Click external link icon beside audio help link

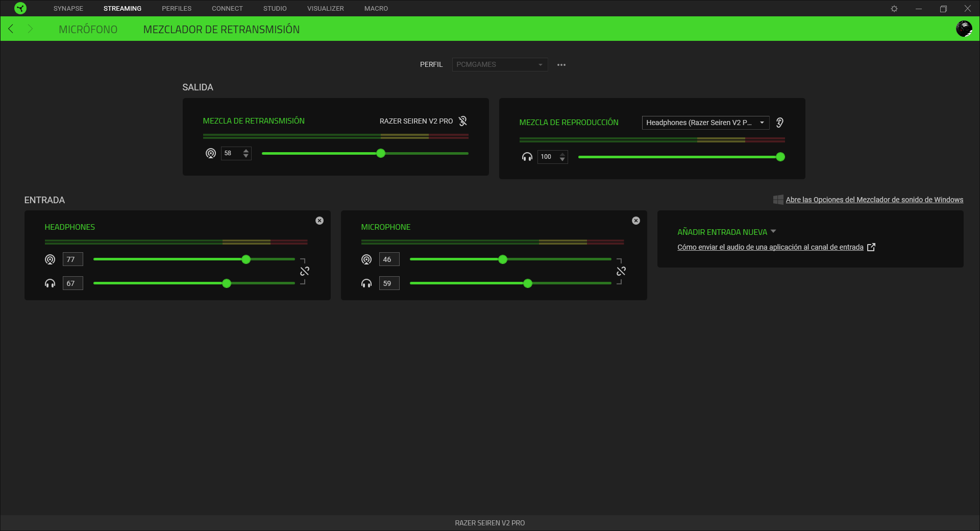tap(871, 247)
